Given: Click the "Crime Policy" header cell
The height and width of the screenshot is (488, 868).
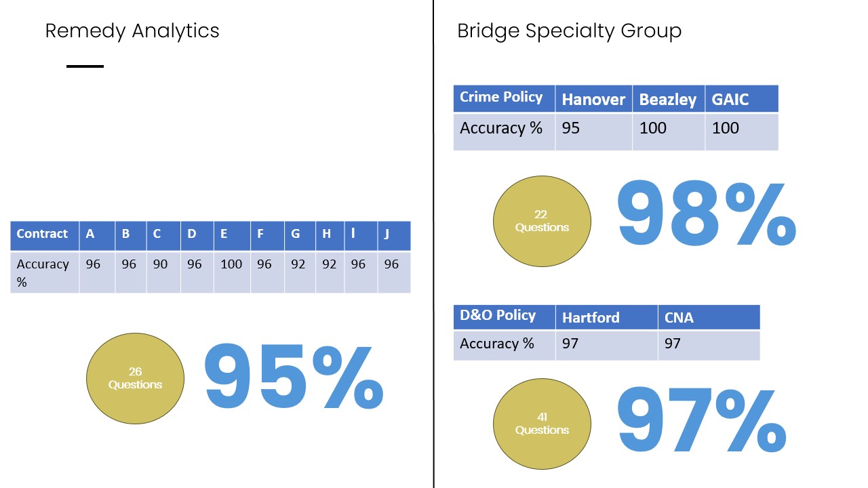Looking at the screenshot, I should click(x=503, y=98).
